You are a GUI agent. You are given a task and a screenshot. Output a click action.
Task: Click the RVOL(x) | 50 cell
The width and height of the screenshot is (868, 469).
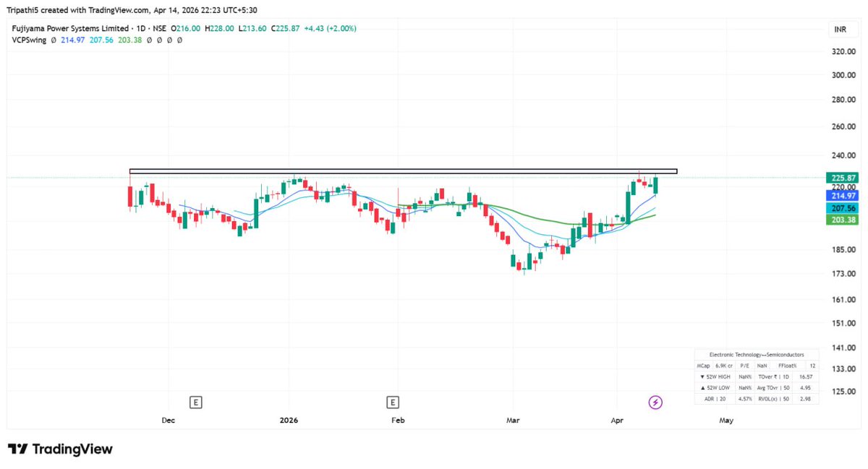point(773,399)
